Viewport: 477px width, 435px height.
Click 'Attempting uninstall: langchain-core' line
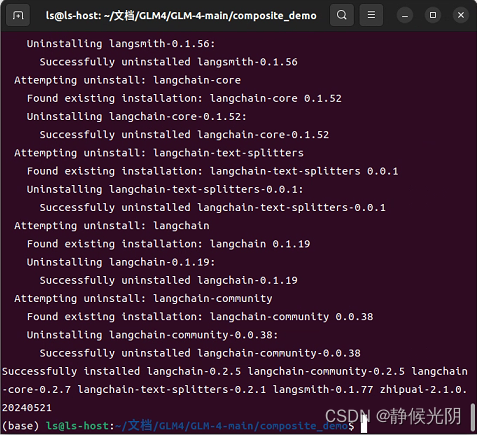(x=127, y=80)
